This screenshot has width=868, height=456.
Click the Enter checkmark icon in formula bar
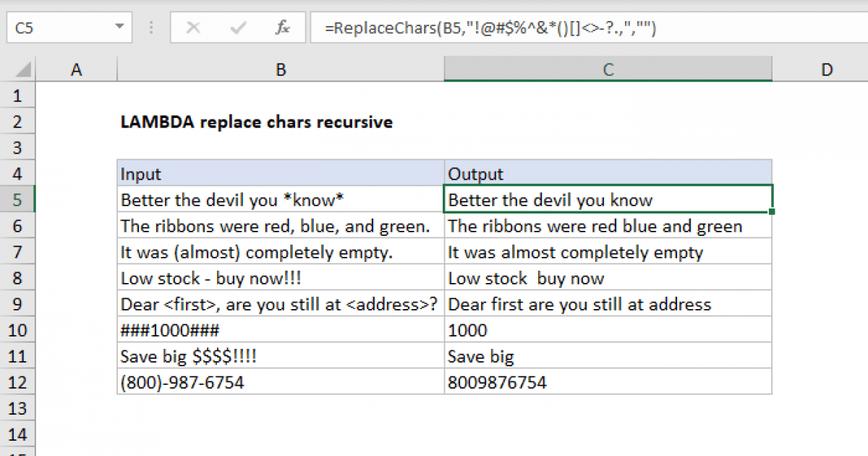(237, 28)
